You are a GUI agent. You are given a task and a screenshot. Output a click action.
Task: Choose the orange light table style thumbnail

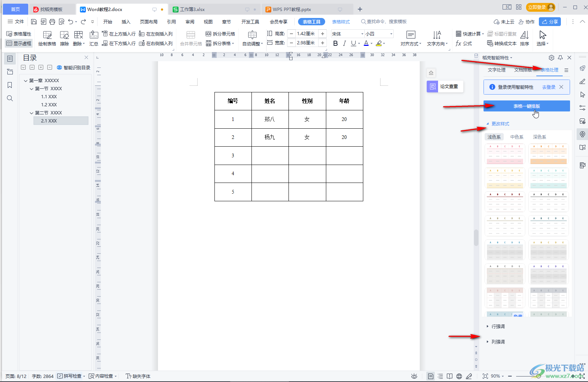(548, 154)
